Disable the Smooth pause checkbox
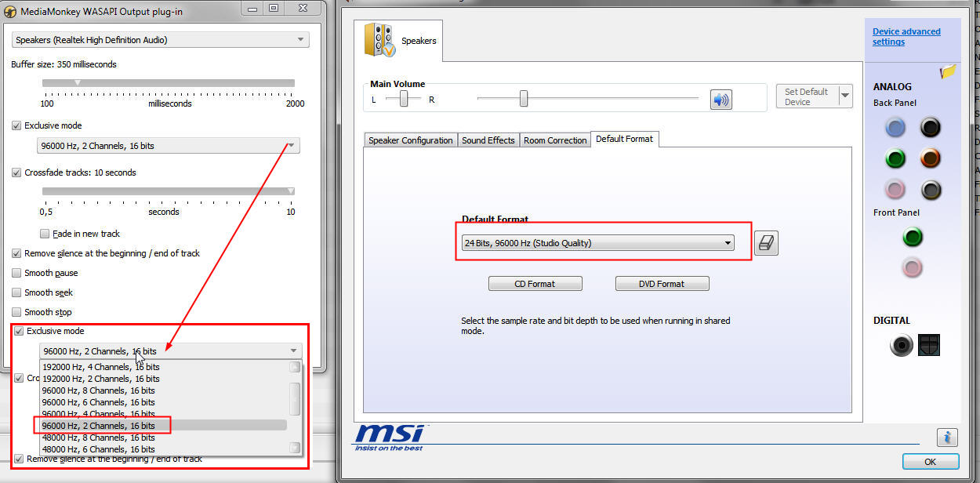Viewport: 980px width, 483px height. pyautogui.click(x=17, y=273)
